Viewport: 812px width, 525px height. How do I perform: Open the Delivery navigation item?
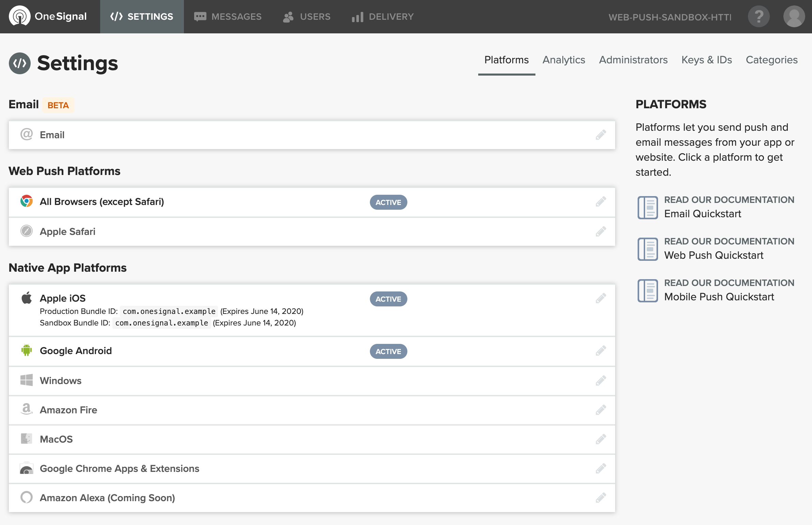point(382,16)
